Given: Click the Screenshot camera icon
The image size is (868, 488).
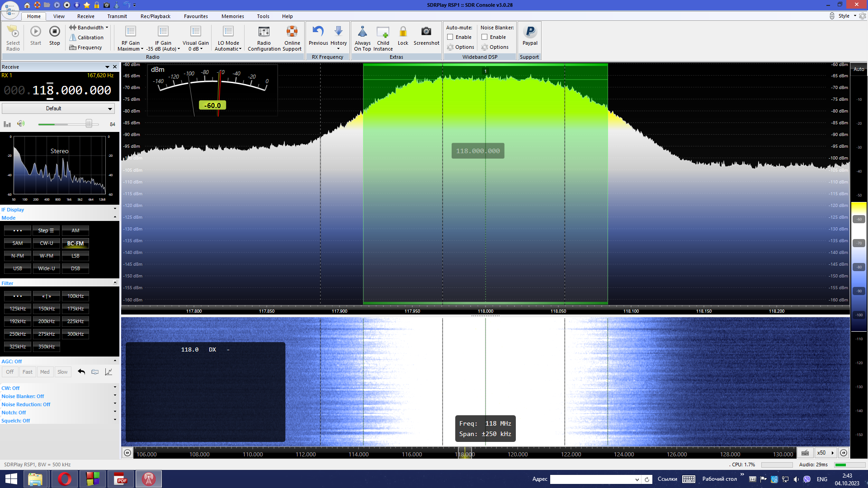Looking at the screenshot, I should pyautogui.click(x=426, y=32).
